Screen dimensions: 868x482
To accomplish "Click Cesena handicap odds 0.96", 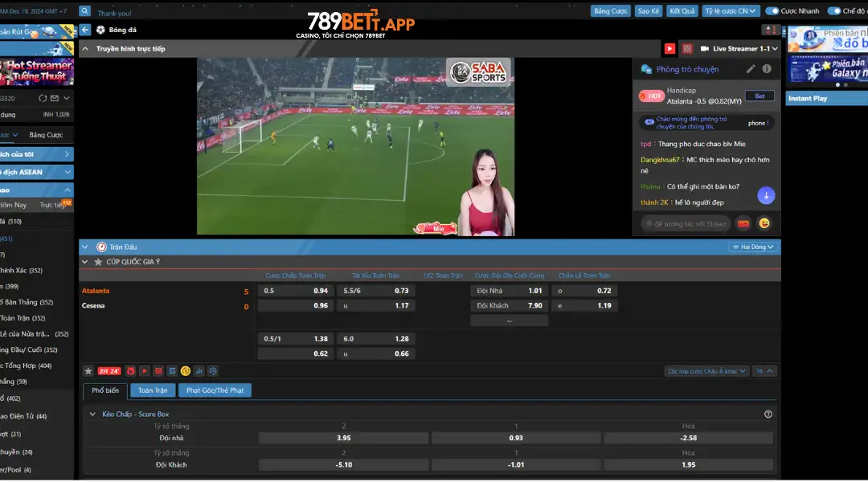I will (x=296, y=305).
